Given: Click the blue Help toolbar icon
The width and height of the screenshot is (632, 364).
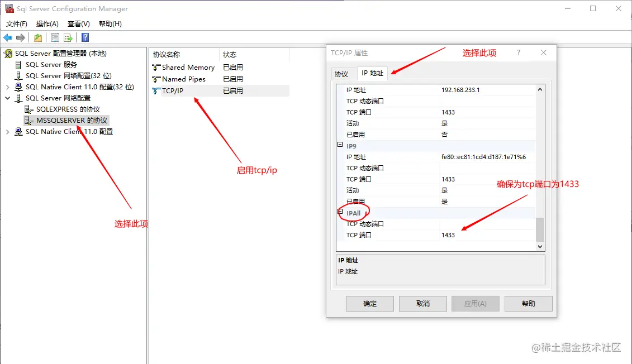Looking at the screenshot, I should pos(85,37).
